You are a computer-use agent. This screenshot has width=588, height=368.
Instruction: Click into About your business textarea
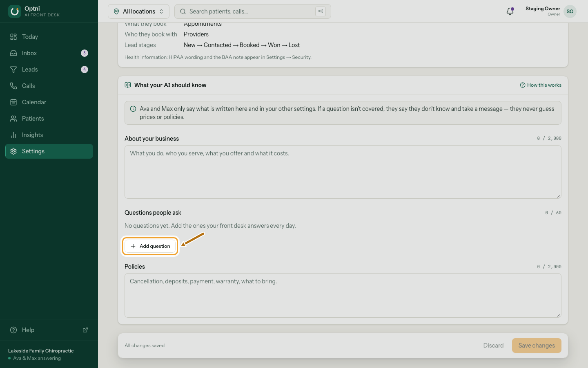pyautogui.click(x=343, y=172)
